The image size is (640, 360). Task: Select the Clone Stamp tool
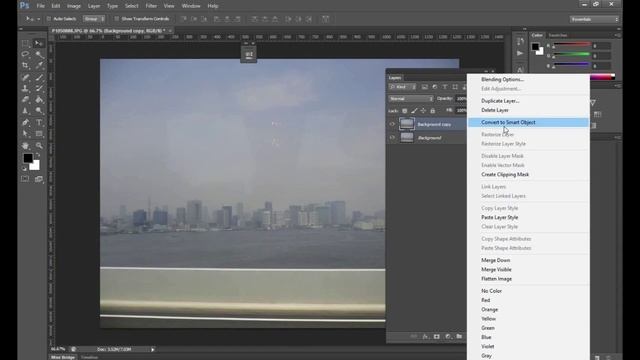pyautogui.click(x=25, y=88)
